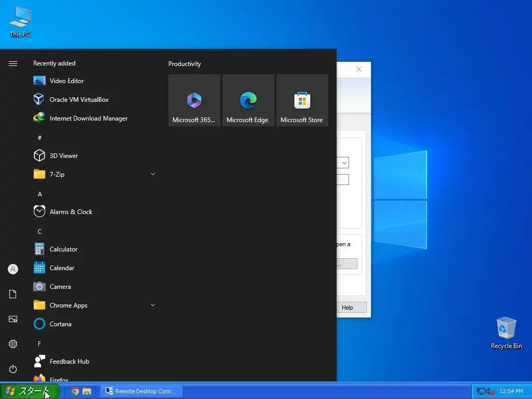Open Microsoft 365 tile
532x399 pixels.
tap(194, 100)
